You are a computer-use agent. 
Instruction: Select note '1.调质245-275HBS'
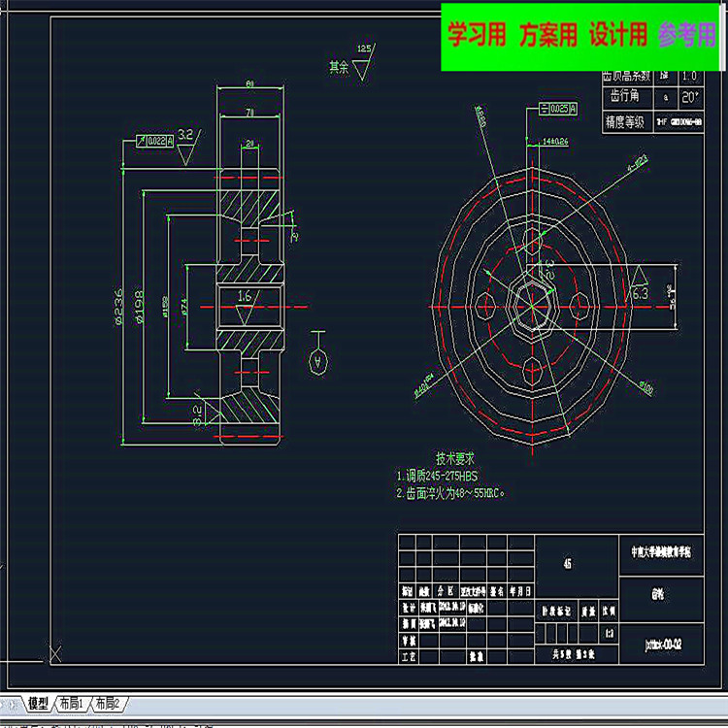coord(437,476)
